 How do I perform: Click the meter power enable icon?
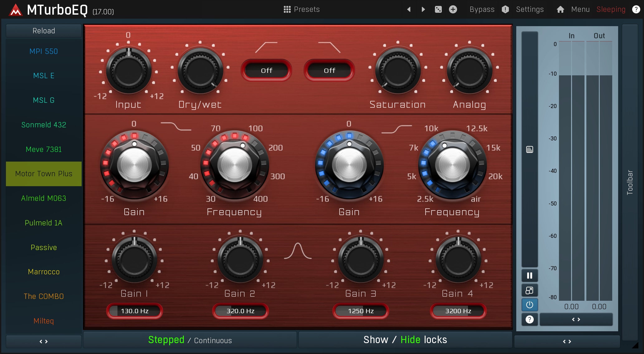click(x=529, y=305)
